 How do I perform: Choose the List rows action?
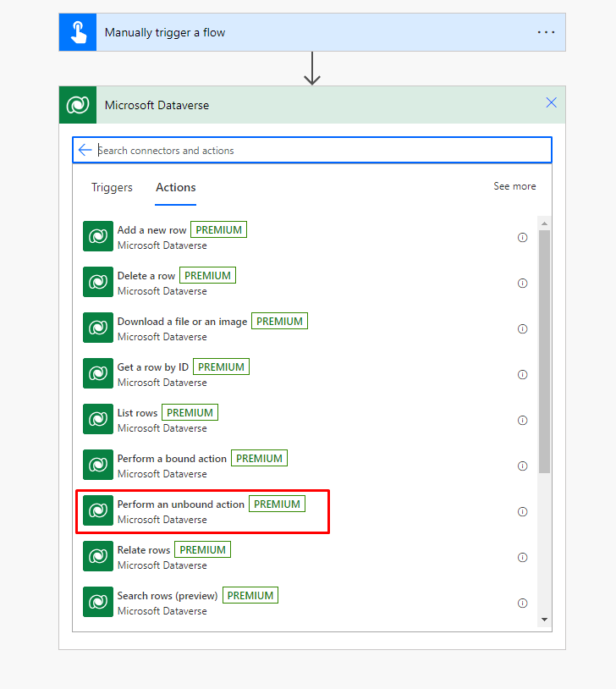click(137, 412)
